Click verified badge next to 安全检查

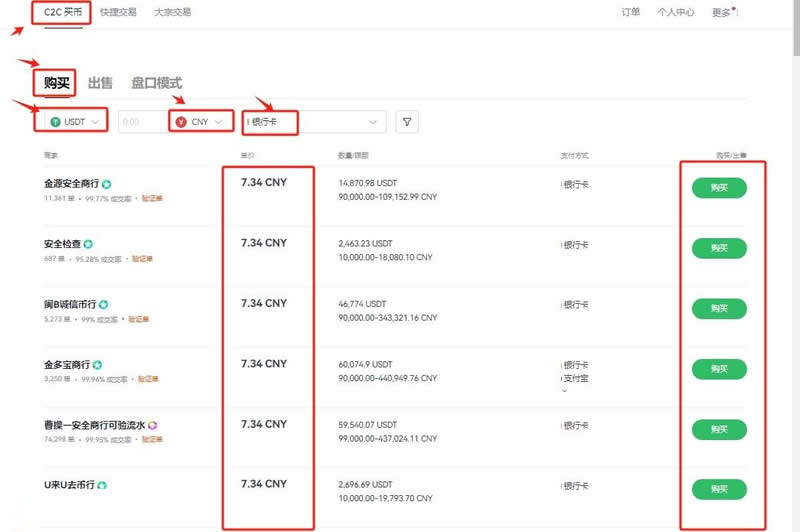(88, 244)
